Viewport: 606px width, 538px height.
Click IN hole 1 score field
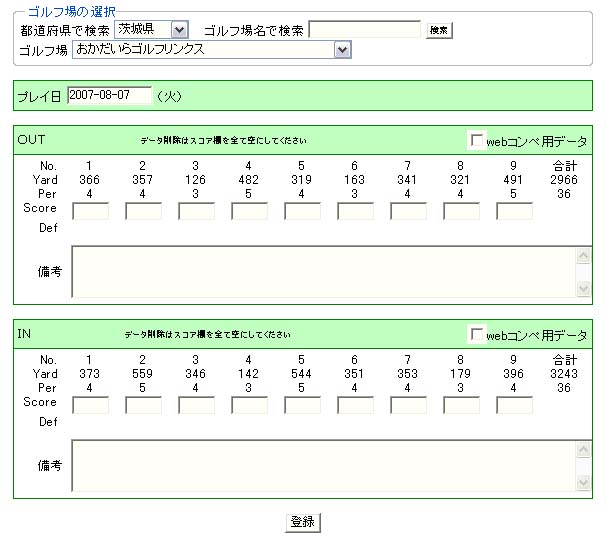[90, 405]
